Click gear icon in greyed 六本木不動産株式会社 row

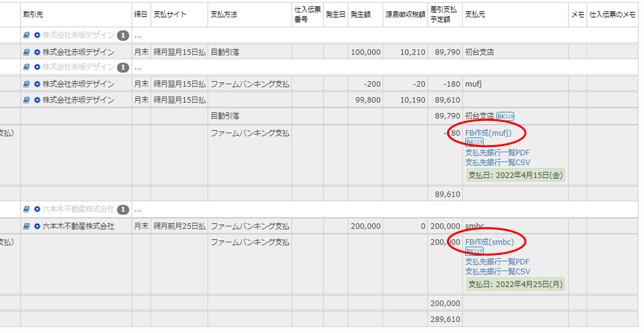37,209
